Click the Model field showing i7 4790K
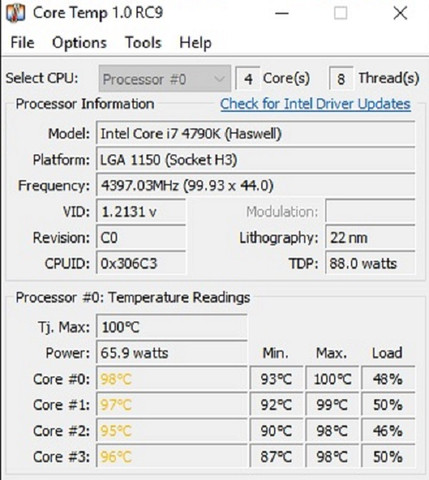The width and height of the screenshot is (429, 480). pyautogui.click(x=256, y=134)
